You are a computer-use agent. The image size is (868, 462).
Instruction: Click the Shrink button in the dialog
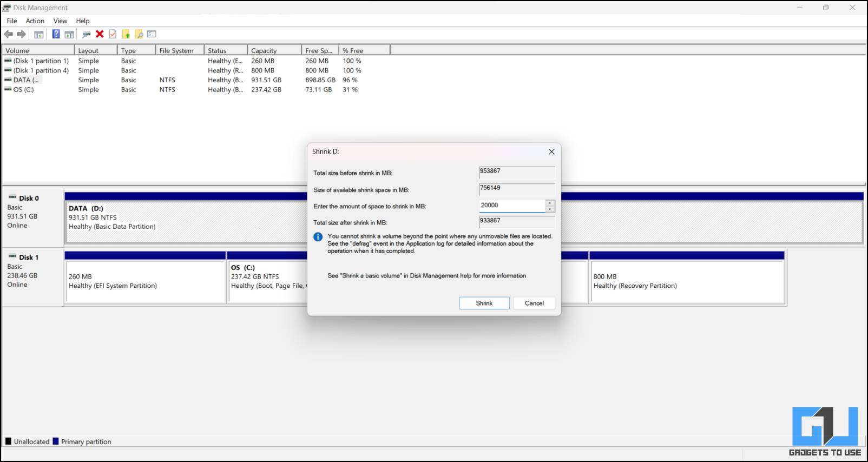point(484,303)
